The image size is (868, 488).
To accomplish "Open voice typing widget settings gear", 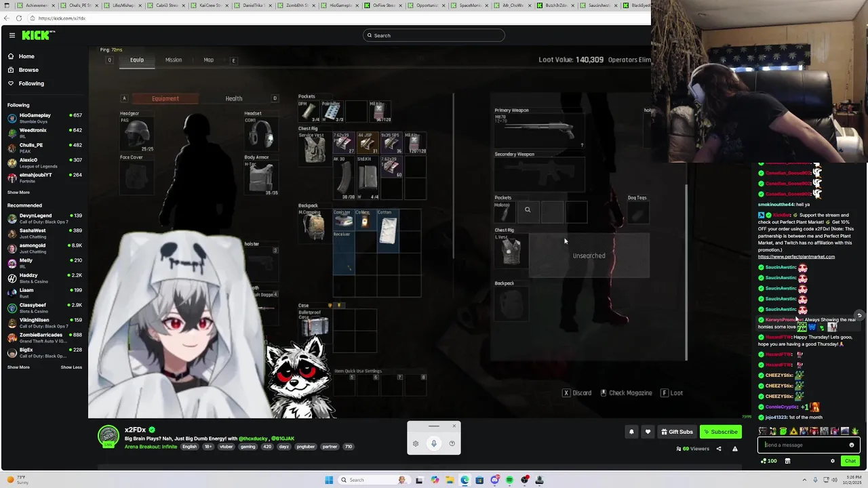I will (416, 444).
